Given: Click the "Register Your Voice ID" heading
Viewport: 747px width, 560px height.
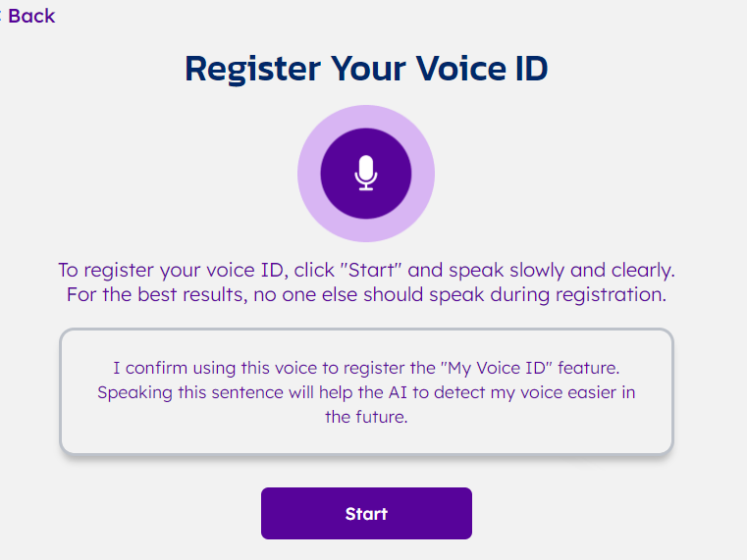Looking at the screenshot, I should 366,69.
